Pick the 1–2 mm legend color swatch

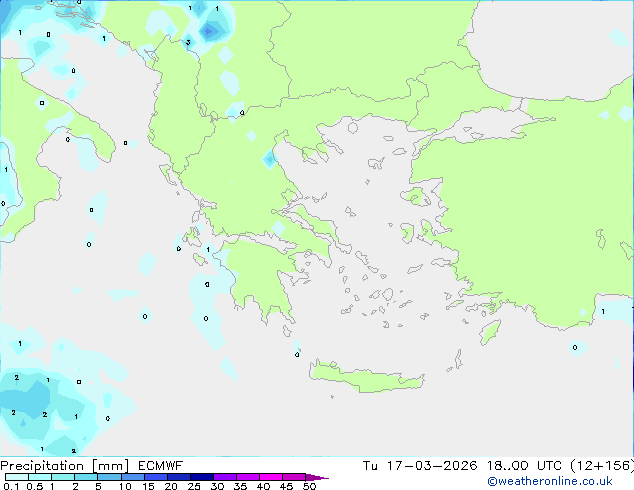(x=63, y=477)
